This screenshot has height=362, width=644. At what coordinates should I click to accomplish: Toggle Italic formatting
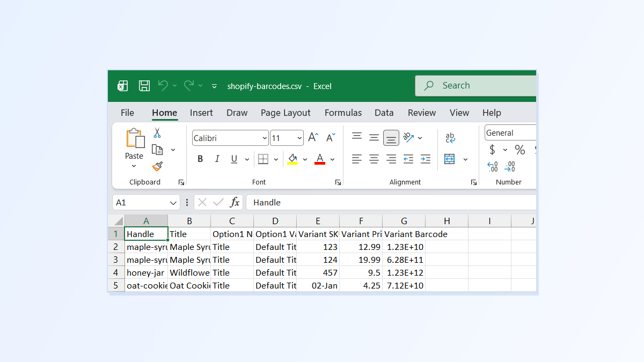[x=217, y=159]
